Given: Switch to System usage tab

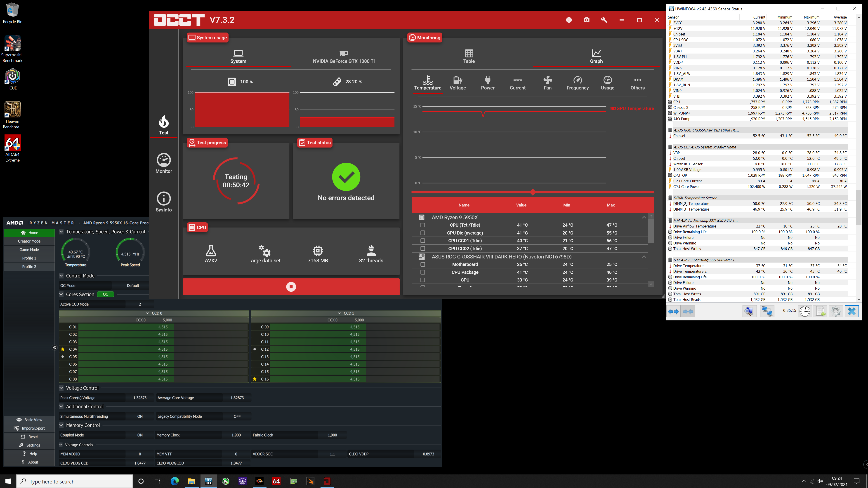Looking at the screenshot, I should 238,56.
